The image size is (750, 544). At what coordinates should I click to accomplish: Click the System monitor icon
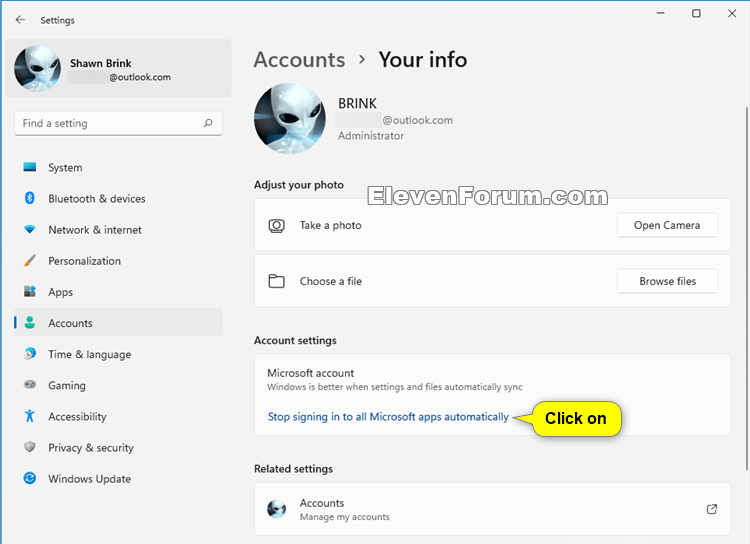coord(30,167)
